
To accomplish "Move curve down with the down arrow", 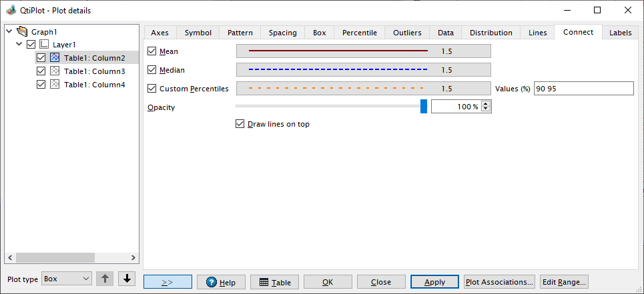I will 127,279.
